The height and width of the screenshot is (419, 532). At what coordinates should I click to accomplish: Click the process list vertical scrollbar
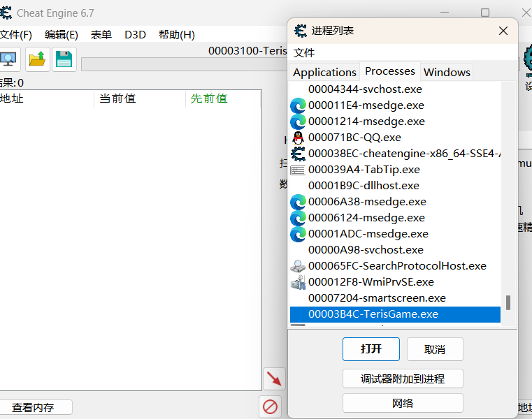point(508,302)
